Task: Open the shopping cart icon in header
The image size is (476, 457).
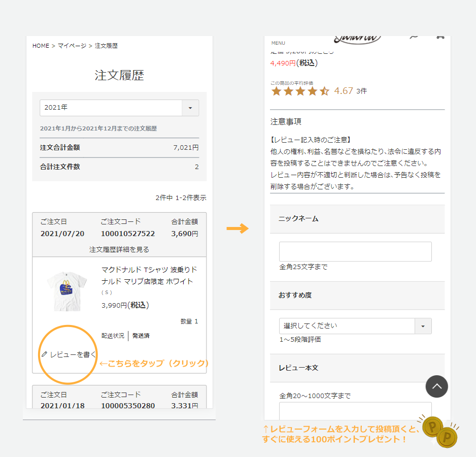Action: pyautogui.click(x=439, y=37)
